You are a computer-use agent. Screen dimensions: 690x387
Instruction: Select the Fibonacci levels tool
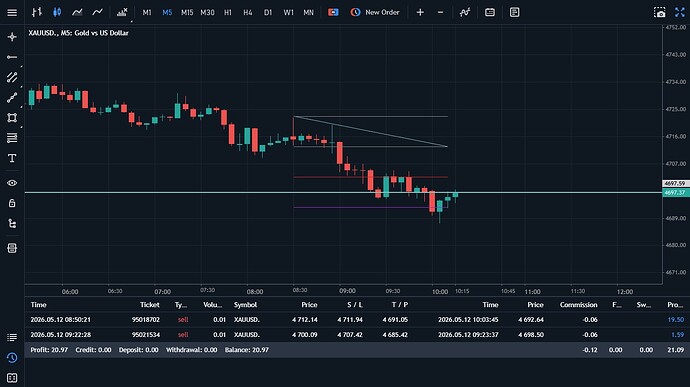coord(12,138)
